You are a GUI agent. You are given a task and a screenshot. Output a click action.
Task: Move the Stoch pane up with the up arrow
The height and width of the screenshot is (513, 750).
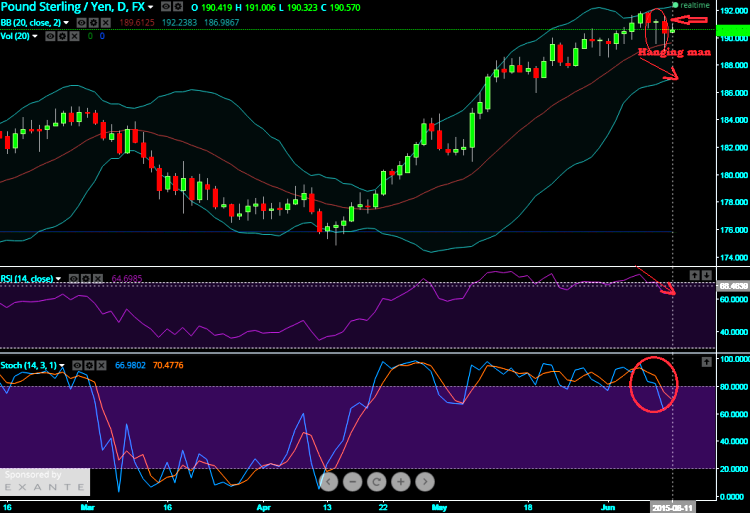(706, 362)
